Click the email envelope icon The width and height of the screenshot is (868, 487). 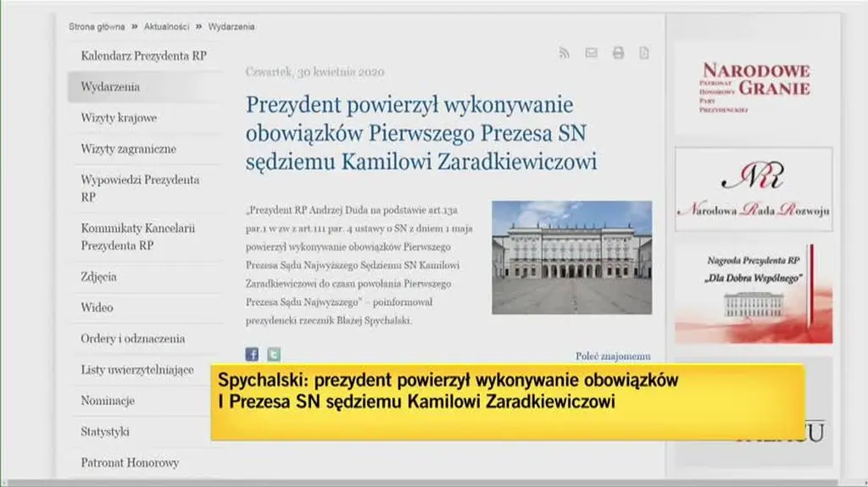[591, 53]
